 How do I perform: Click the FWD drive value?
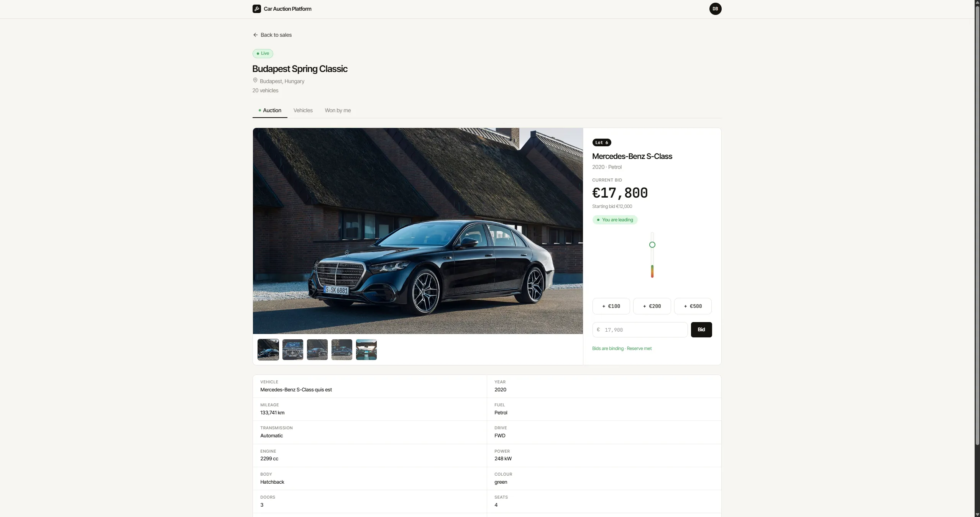tap(500, 436)
